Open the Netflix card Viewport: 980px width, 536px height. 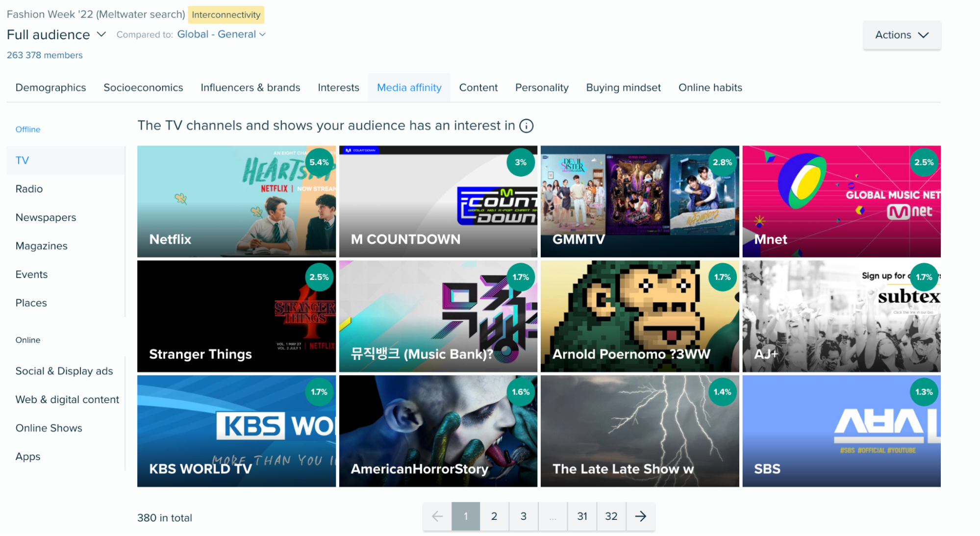point(236,201)
